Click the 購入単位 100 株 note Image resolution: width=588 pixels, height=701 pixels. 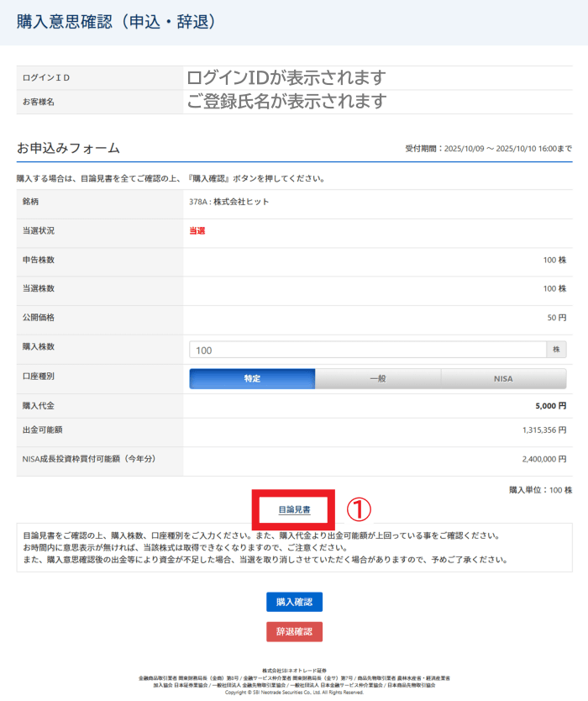(x=540, y=489)
